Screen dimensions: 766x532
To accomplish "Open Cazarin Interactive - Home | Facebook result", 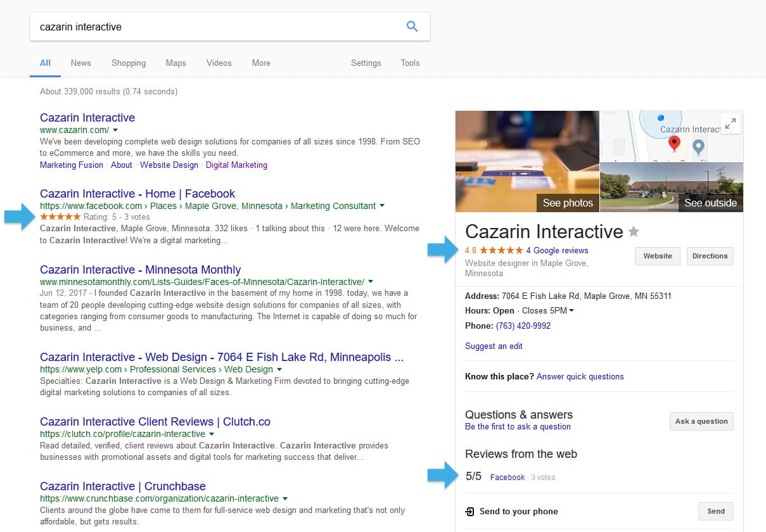I will coord(137,194).
